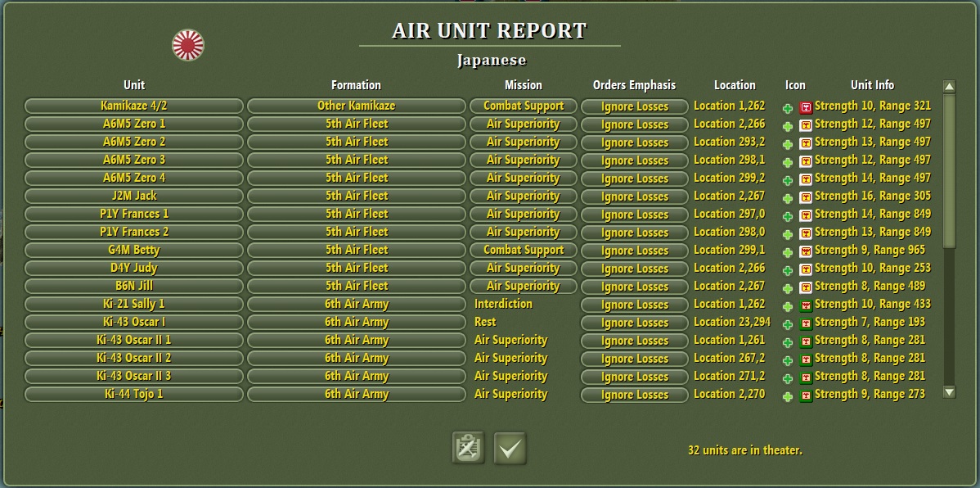Click the Japanese rising sun flag emblem
Image resolution: width=980 pixels, height=488 pixels.
click(189, 45)
